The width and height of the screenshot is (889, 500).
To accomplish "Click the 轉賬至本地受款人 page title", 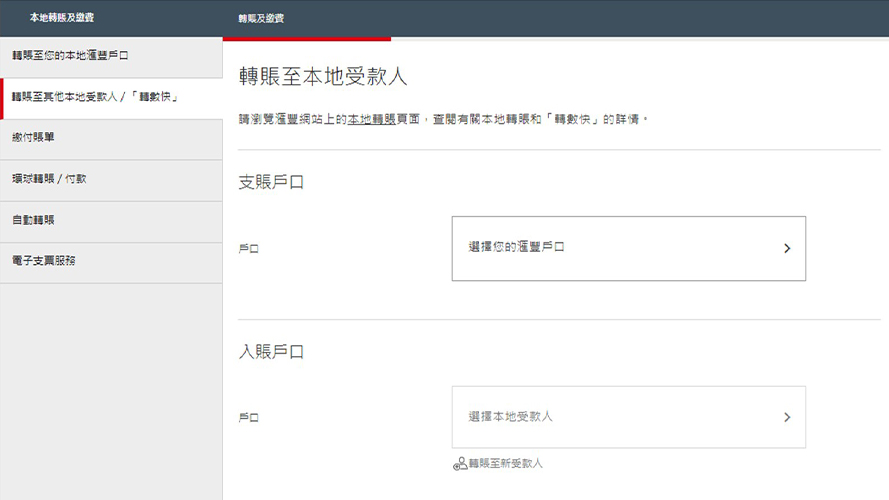I will click(x=323, y=77).
